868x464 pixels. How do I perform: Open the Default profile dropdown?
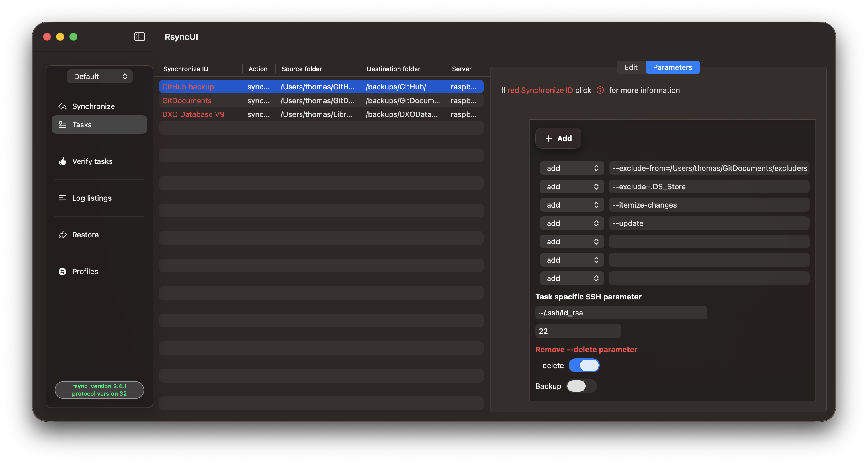pyautogui.click(x=100, y=77)
